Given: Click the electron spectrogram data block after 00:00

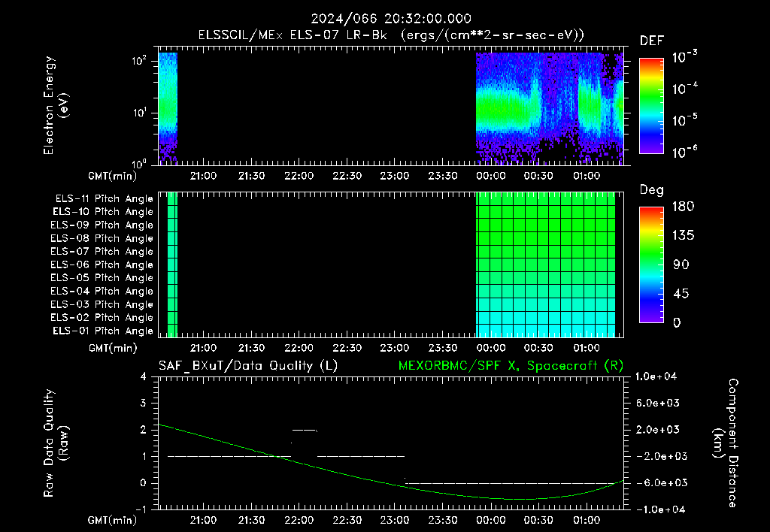Looking at the screenshot, I should [x=550, y=108].
